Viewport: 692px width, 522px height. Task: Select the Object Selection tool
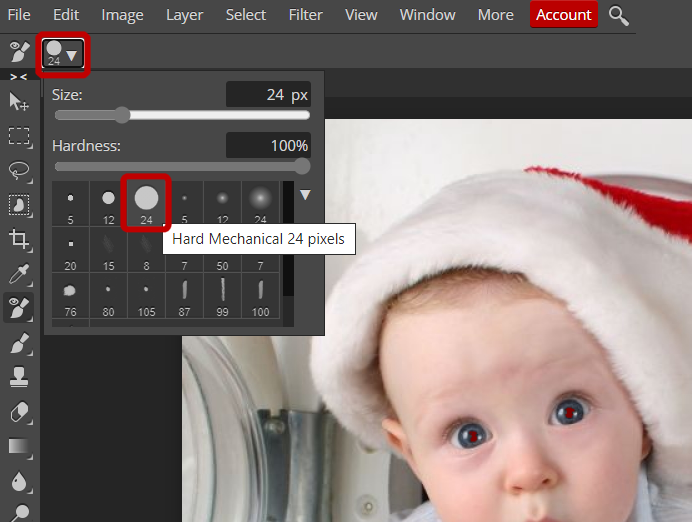(19, 205)
